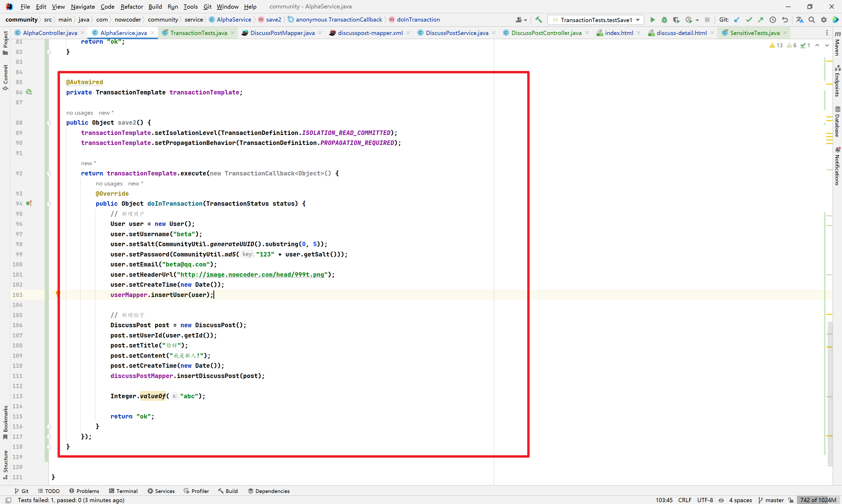
Task: Show hidden tabs with three-dot menu
Action: coord(827,33)
